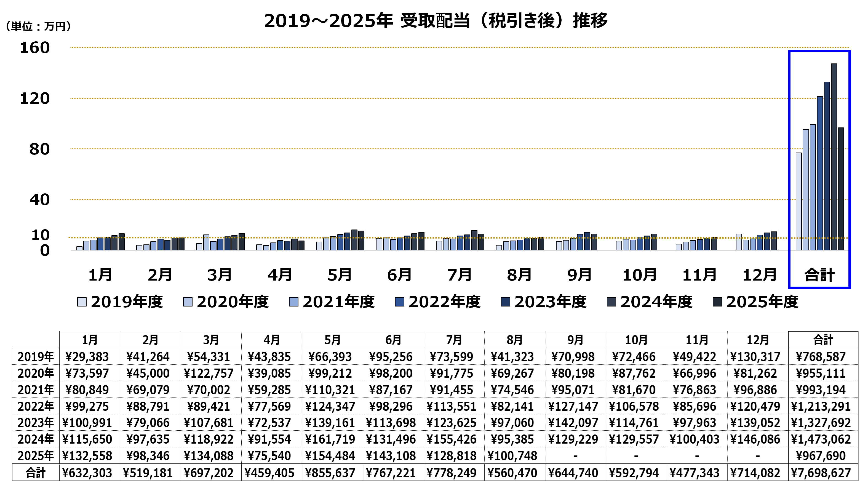Click the 2023年度 legend color swatch
The height and width of the screenshot is (488, 868).
tap(505, 302)
